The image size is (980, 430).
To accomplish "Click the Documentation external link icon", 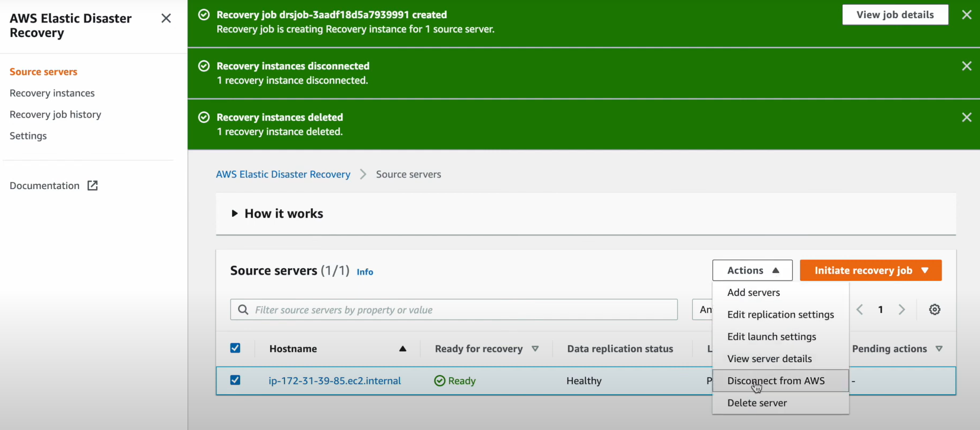I will (92, 185).
